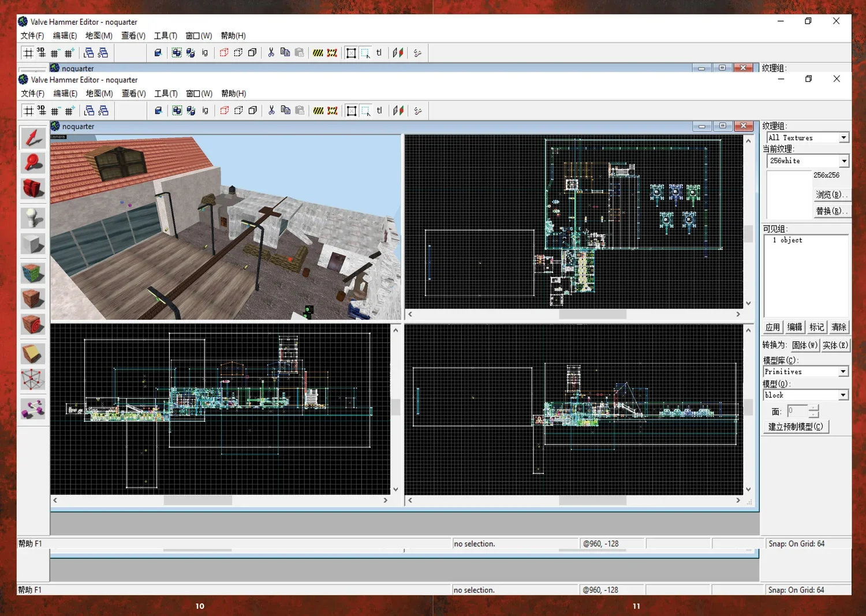Open the 地图(M) menu
The image size is (866, 616).
point(99,94)
